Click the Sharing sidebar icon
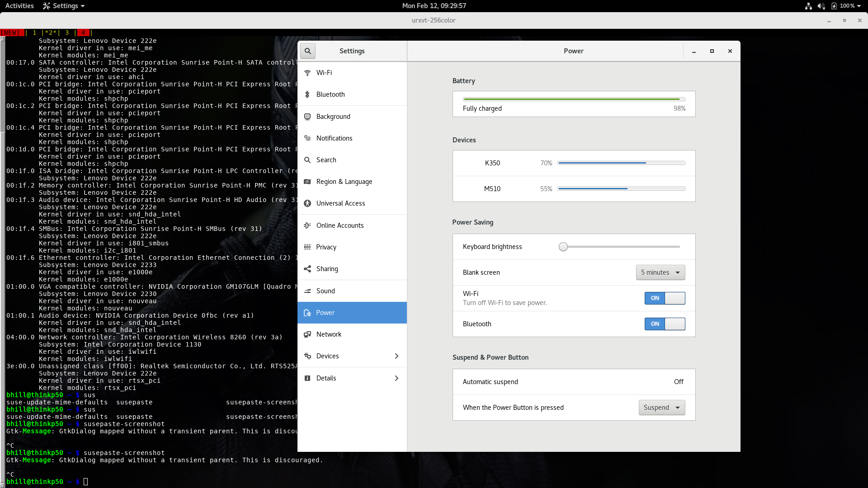 click(307, 269)
